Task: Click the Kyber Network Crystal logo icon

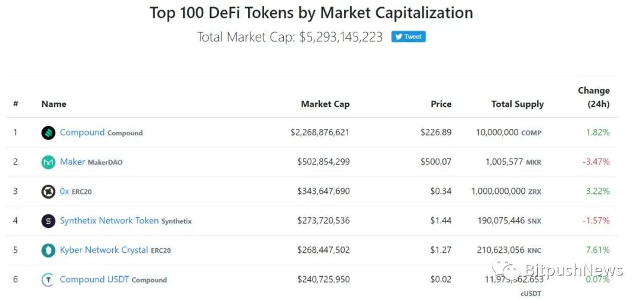Action: click(x=48, y=250)
